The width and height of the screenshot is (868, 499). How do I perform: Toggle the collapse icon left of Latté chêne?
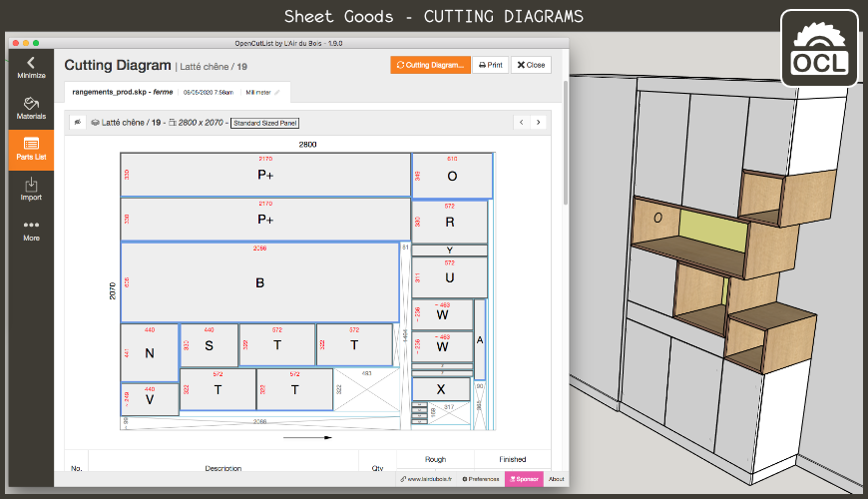[78, 123]
